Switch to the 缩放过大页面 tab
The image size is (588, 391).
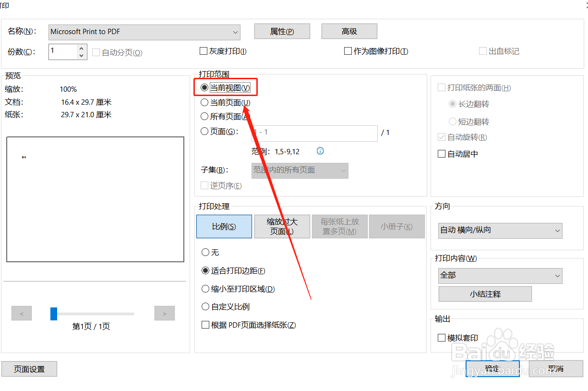point(282,226)
